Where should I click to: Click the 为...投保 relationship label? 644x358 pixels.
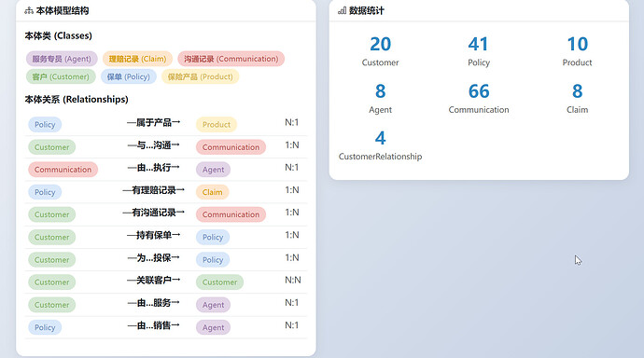pyautogui.click(x=153, y=258)
